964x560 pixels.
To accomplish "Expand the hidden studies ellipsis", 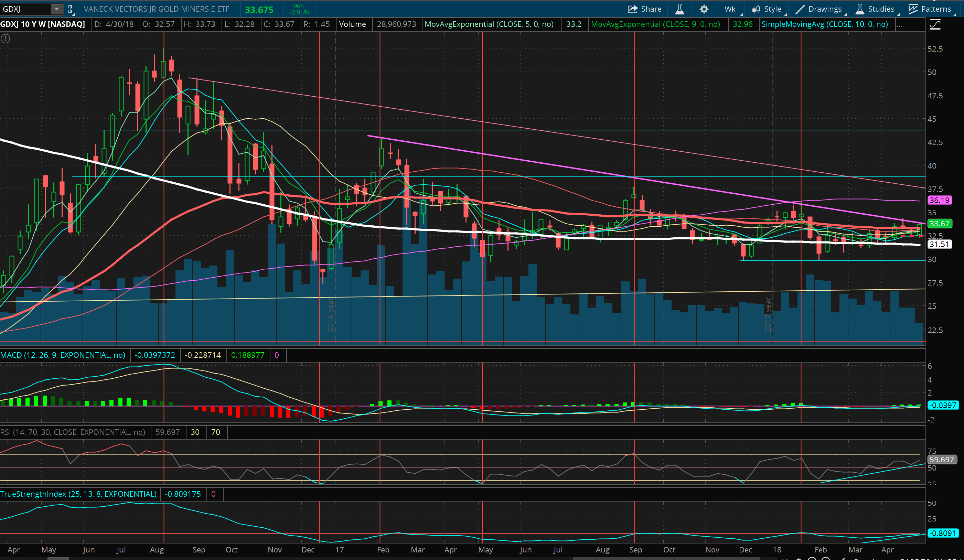I will [900, 24].
